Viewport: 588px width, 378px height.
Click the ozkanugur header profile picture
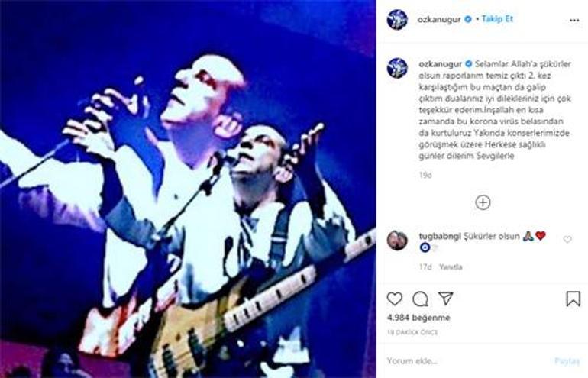point(397,19)
